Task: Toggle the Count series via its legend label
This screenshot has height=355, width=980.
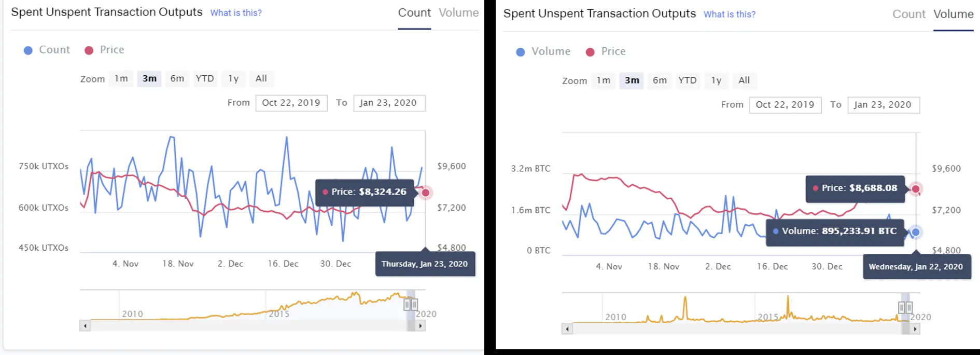Action: [x=54, y=50]
